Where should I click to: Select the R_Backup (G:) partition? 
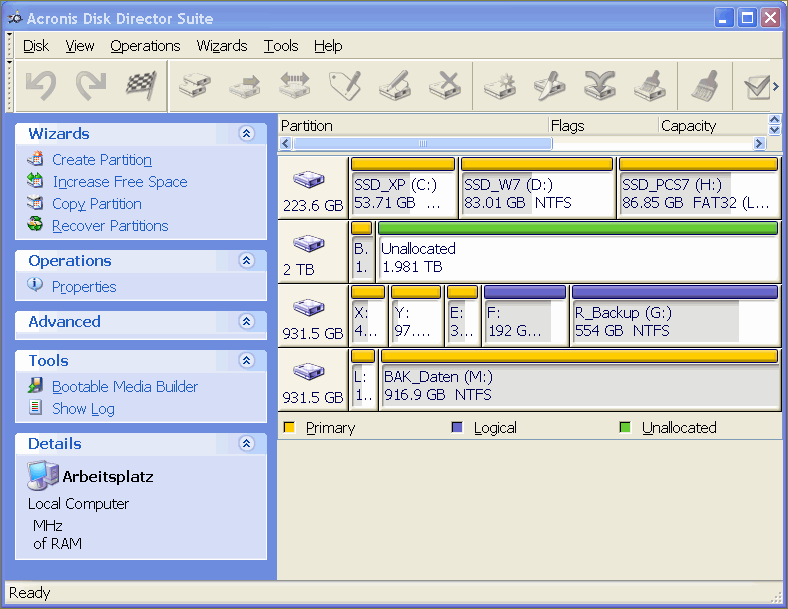(675, 316)
